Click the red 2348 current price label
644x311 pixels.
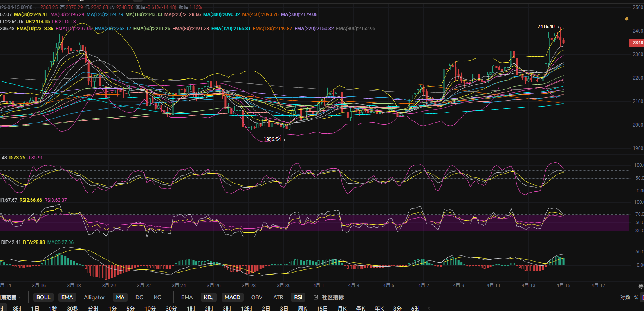coord(637,42)
